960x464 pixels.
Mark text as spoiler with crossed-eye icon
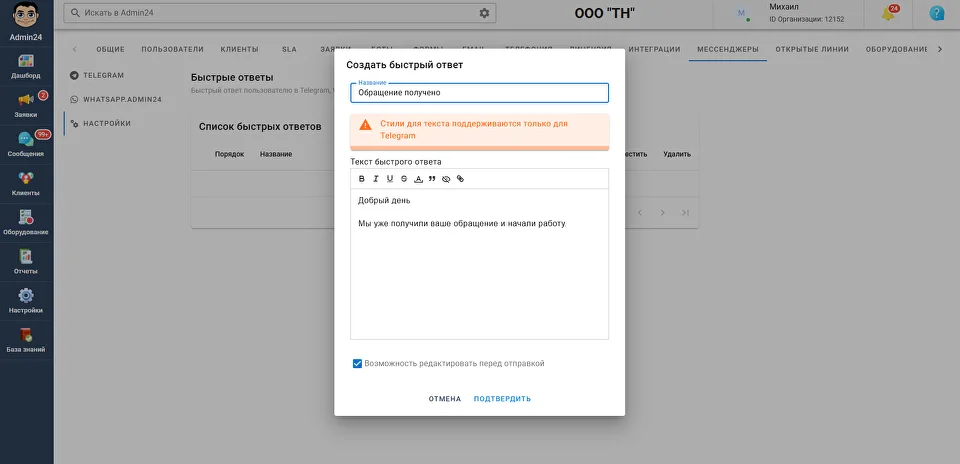[446, 179]
